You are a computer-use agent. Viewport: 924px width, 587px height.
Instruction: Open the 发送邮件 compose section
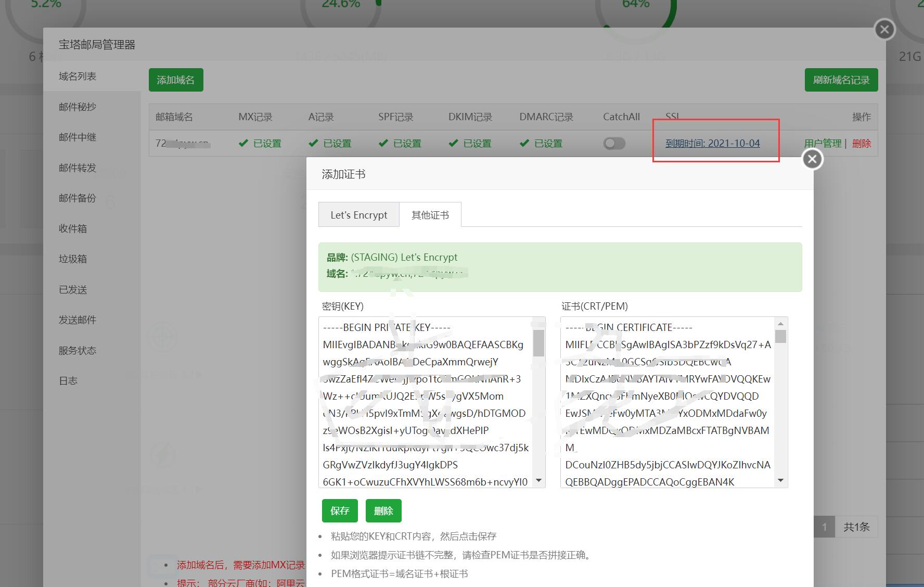76,320
